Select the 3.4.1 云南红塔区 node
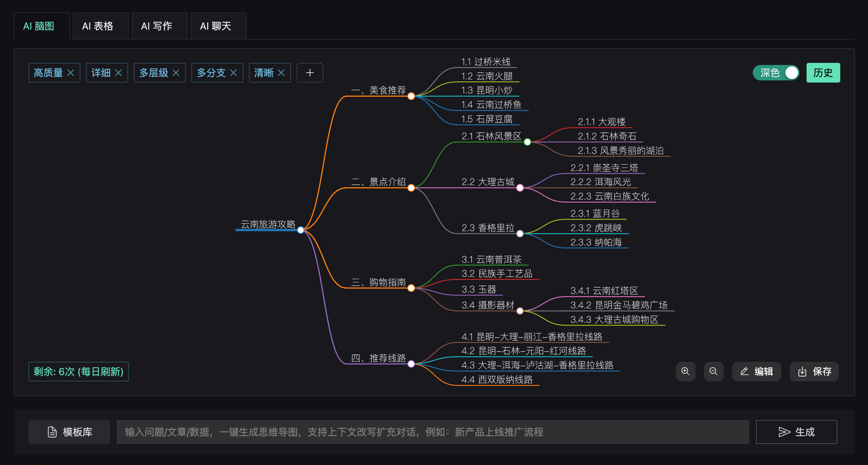 coord(604,291)
